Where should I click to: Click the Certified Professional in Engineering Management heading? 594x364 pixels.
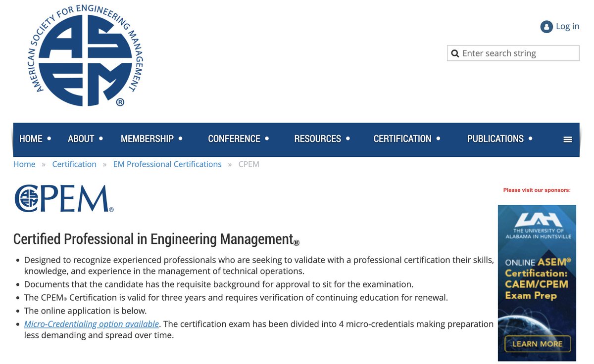click(x=156, y=239)
